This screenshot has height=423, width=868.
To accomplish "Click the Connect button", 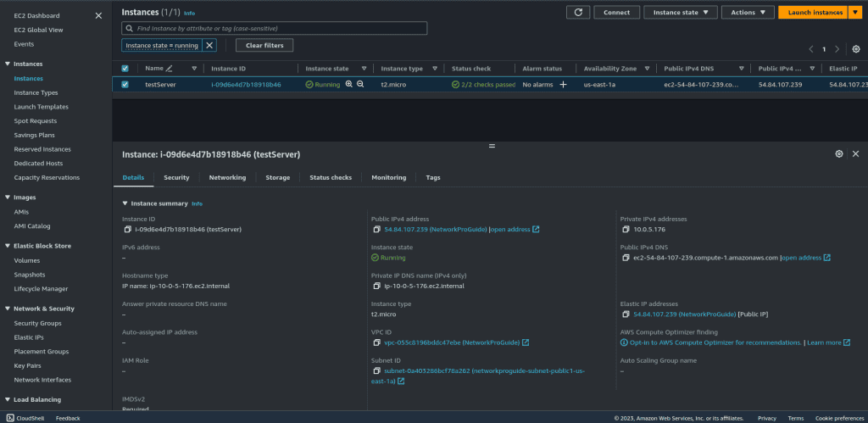I will click(617, 12).
